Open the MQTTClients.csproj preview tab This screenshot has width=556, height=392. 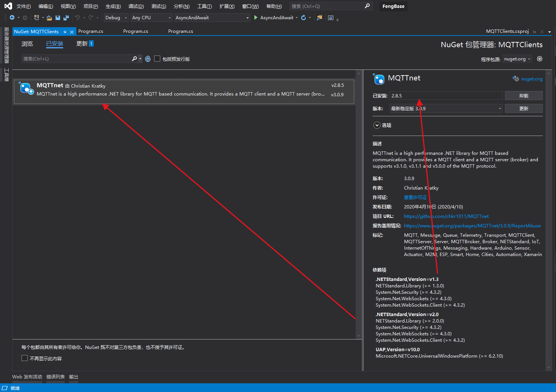(x=507, y=31)
